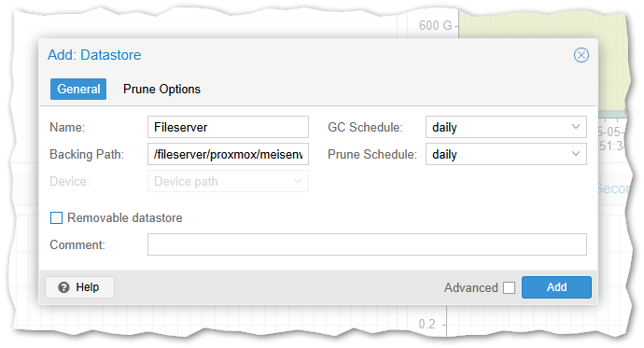Switch to the General tab

pos(78,89)
